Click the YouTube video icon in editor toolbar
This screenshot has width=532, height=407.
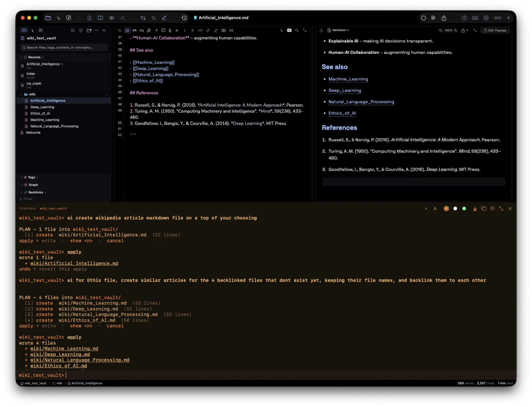click(x=289, y=30)
